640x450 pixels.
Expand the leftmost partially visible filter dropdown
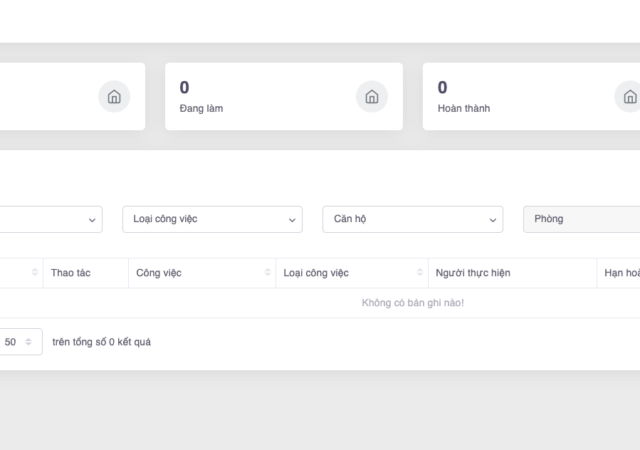(x=50, y=219)
